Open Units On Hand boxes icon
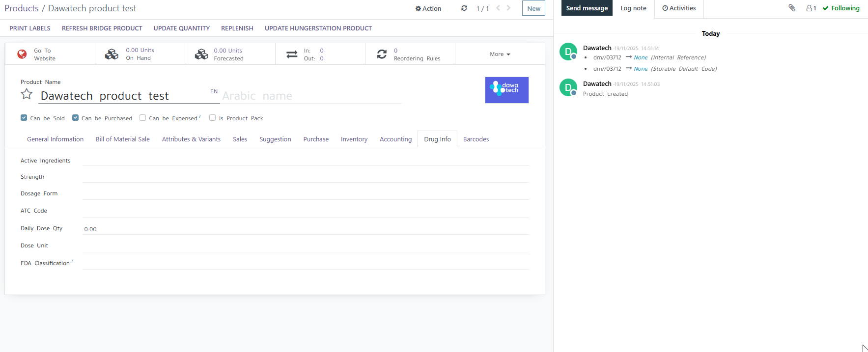868x352 pixels. coord(112,54)
